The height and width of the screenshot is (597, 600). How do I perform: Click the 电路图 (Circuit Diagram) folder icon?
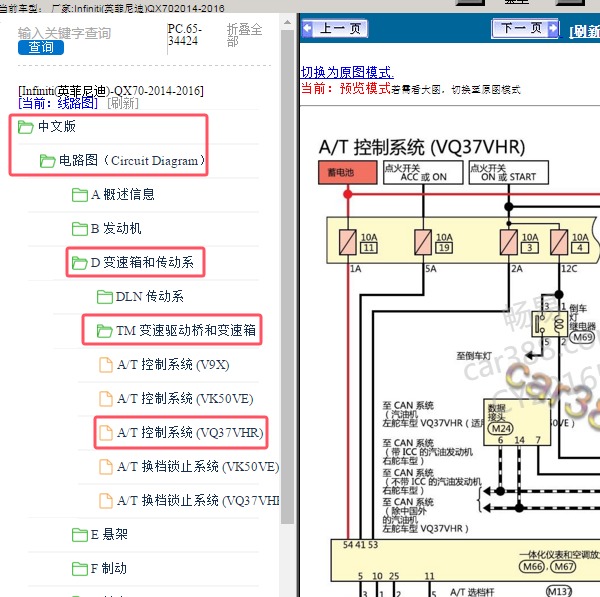(47, 161)
